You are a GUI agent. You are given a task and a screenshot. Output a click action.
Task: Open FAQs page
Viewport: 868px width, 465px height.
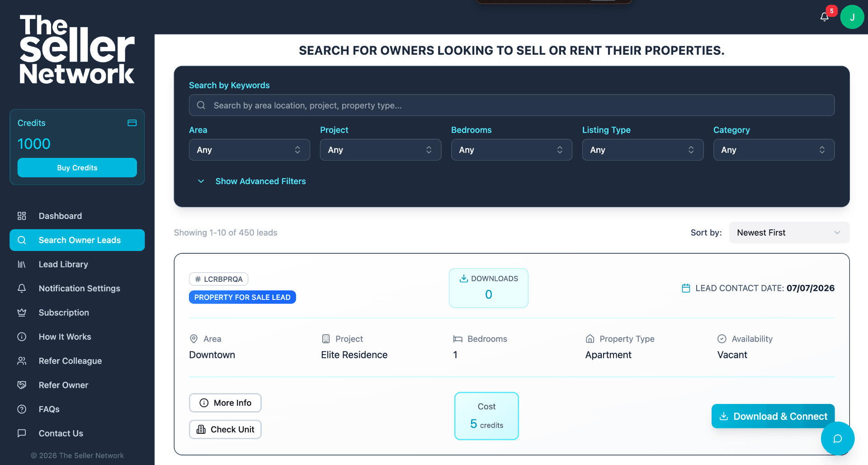point(77,409)
